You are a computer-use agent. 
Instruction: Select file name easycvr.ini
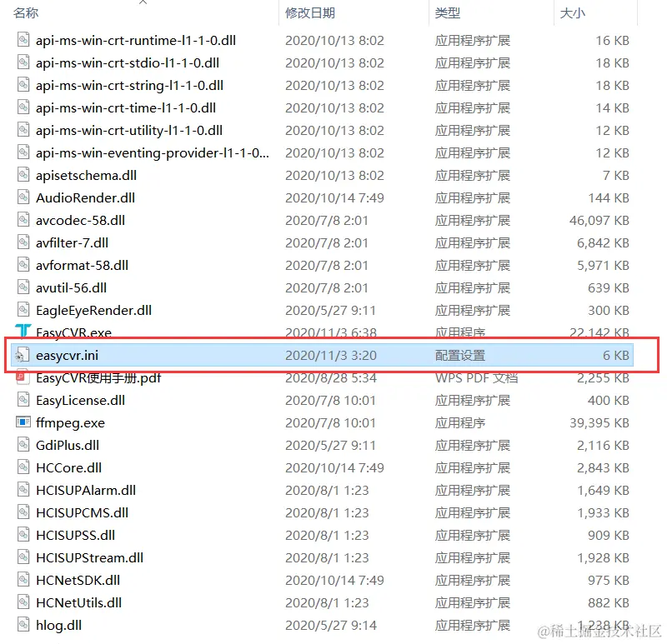pos(68,356)
